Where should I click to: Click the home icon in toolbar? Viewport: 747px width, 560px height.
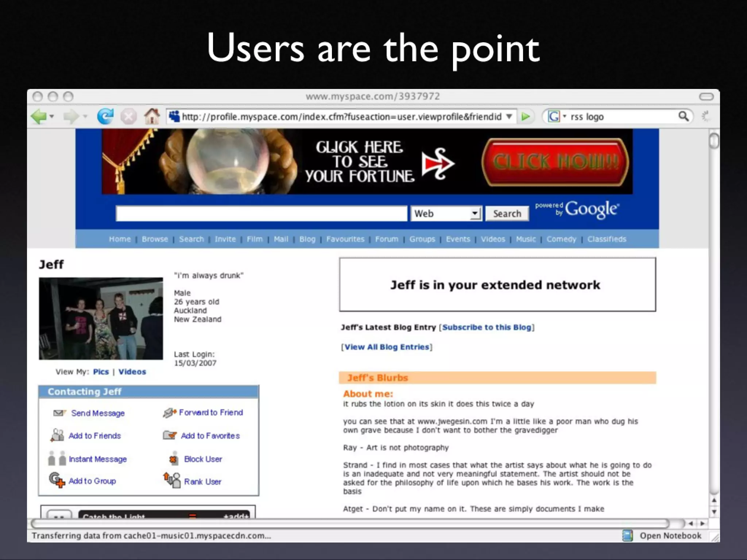coord(152,117)
